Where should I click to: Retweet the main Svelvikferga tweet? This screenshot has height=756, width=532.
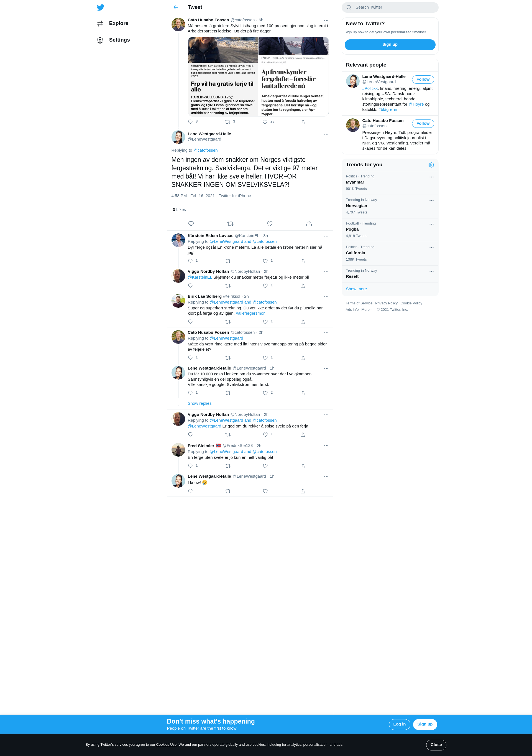(230, 224)
